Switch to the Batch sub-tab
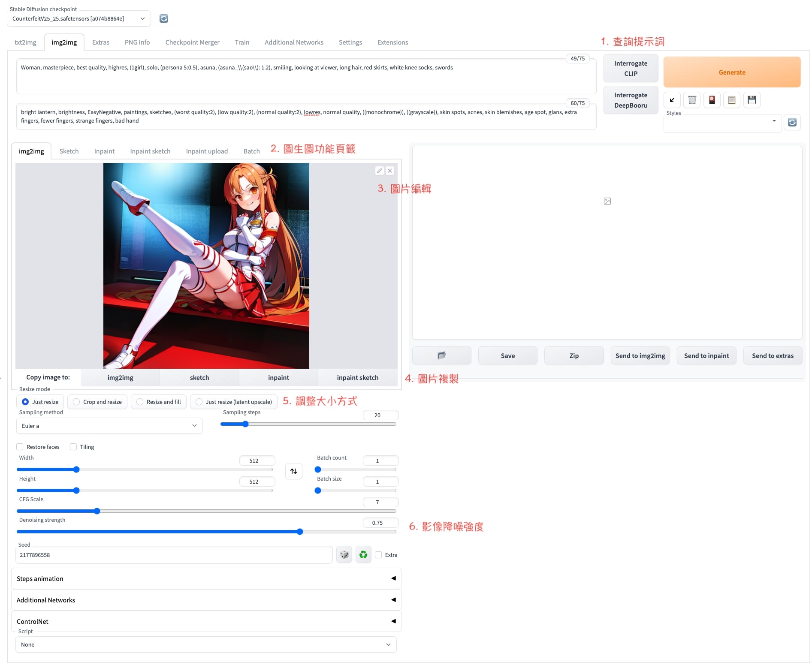 point(252,151)
